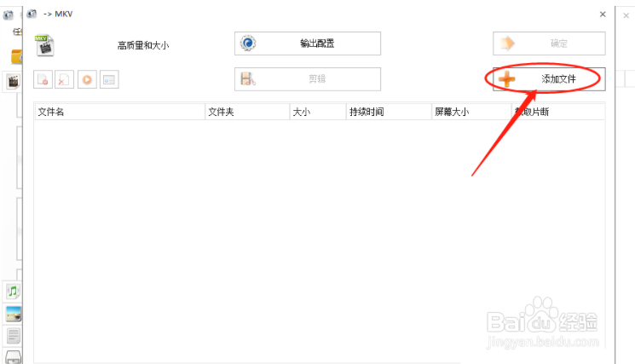635x364 pixels.
Task: Click the orange folder icon in main window
Action: coord(16,56)
